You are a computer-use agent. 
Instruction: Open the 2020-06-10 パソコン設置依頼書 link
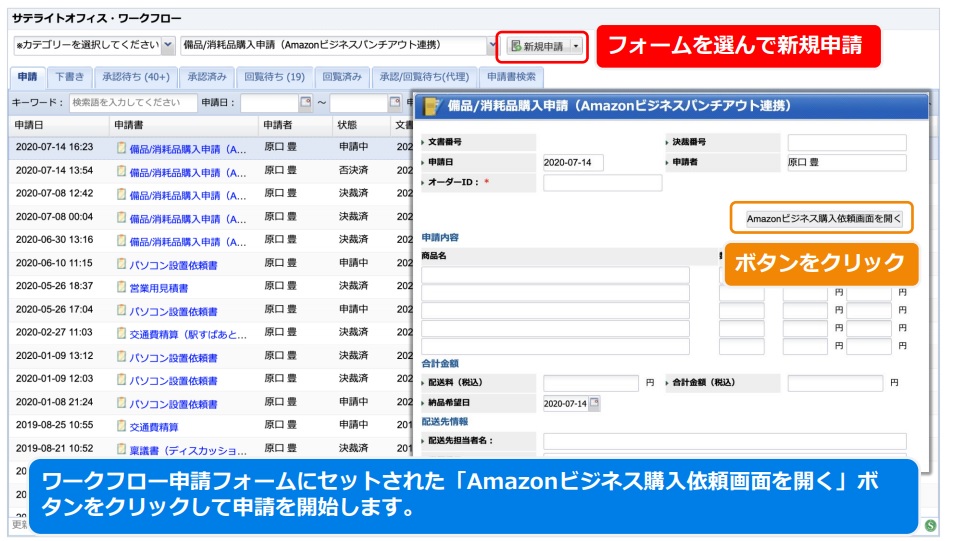(x=173, y=265)
